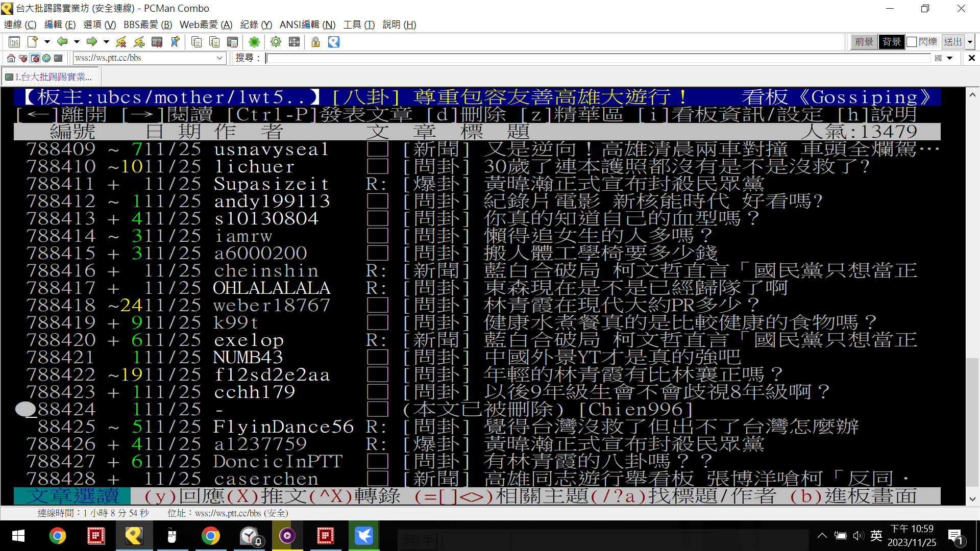Click the site list icon in toolbar

[14, 42]
